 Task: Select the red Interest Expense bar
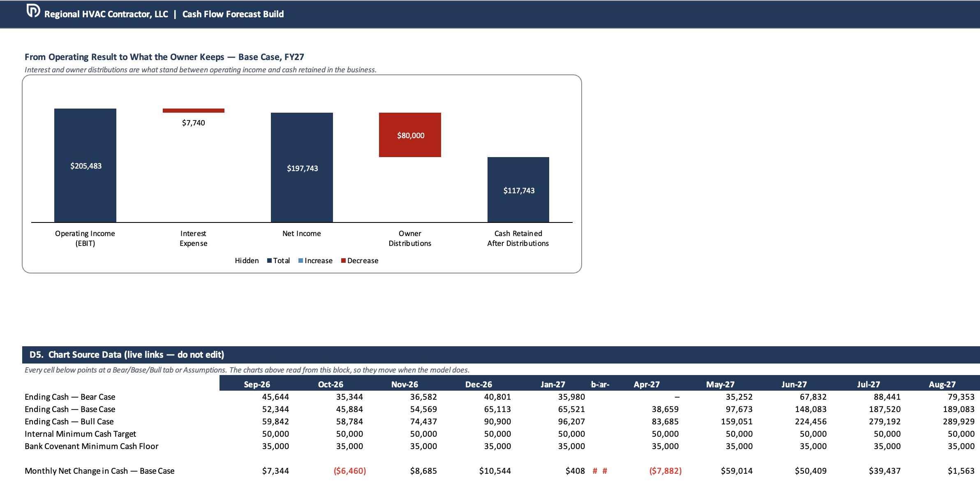194,111
